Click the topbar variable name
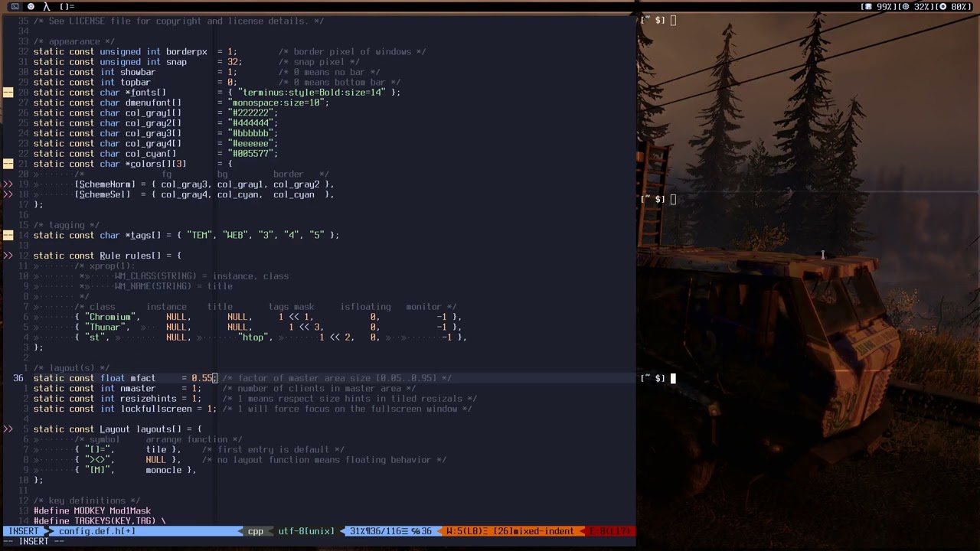980x551 pixels. tap(136, 83)
